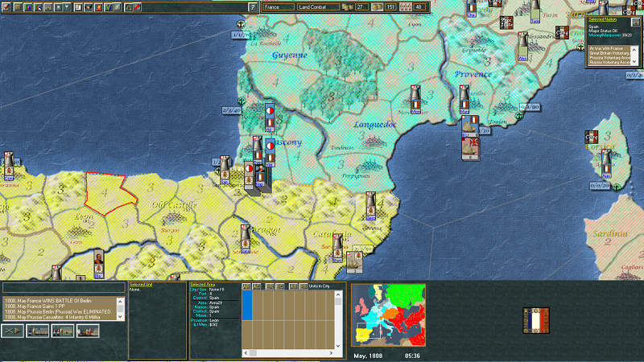Click the anchor port icon near La Rochelle
Image resolution: width=644 pixels, height=362 pixels.
pos(241,24)
